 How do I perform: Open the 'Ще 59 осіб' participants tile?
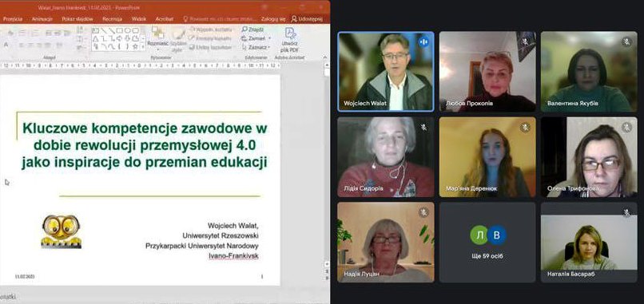click(x=487, y=242)
